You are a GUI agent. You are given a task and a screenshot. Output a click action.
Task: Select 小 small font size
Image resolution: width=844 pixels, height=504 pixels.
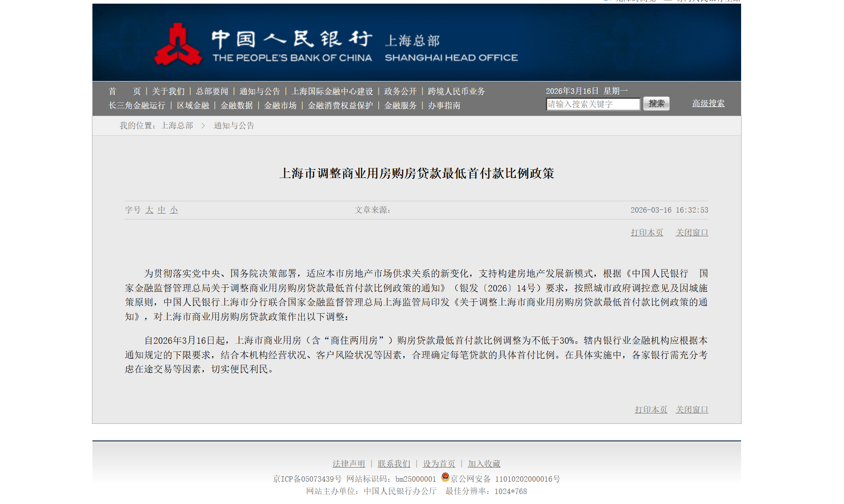174,210
